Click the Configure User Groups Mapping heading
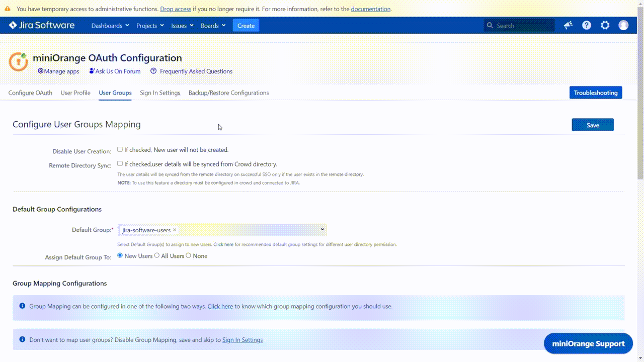 pos(76,124)
